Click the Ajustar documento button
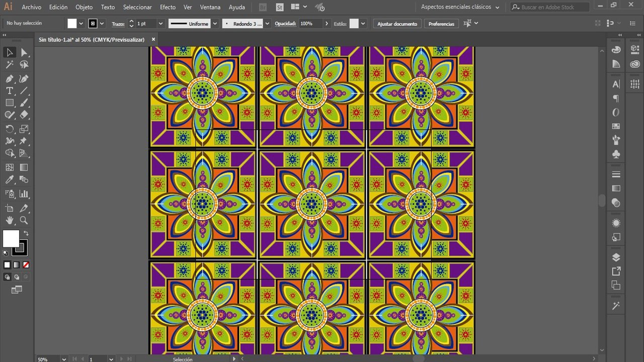644x362 pixels. point(397,24)
